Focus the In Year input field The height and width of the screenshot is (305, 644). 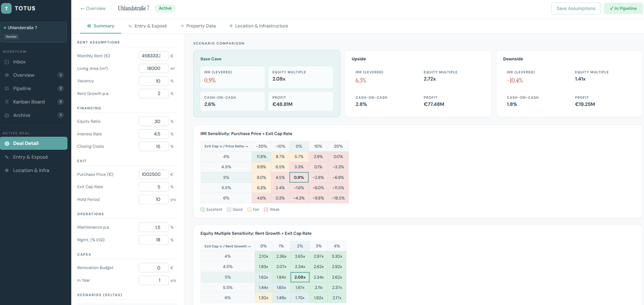[x=154, y=280]
